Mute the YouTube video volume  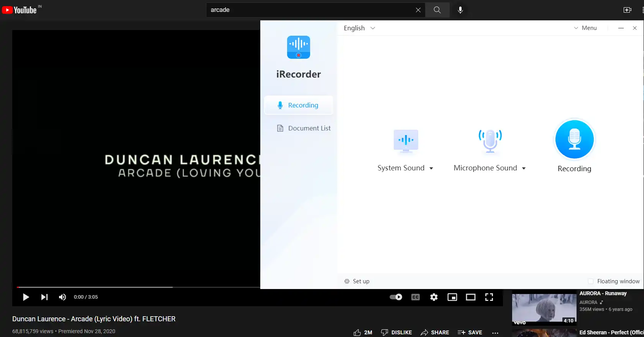point(62,297)
